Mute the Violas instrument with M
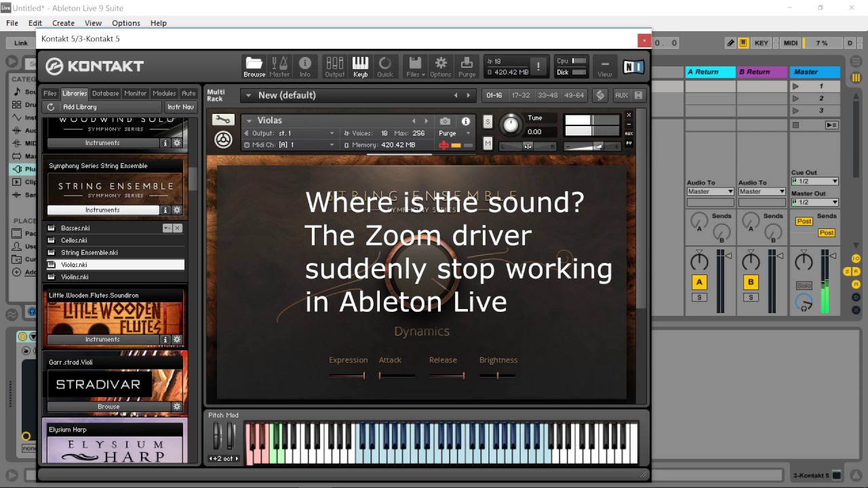 (488, 143)
